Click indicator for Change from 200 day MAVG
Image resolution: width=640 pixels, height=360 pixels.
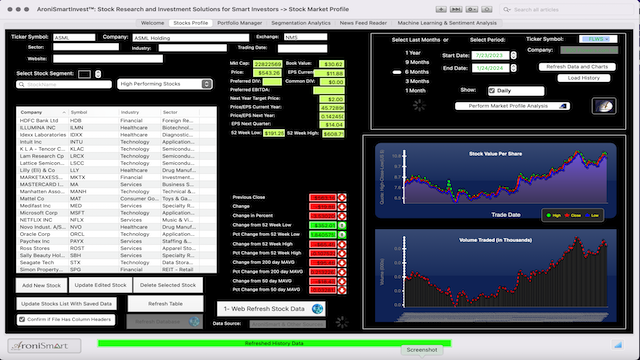pyautogui.click(x=342, y=262)
